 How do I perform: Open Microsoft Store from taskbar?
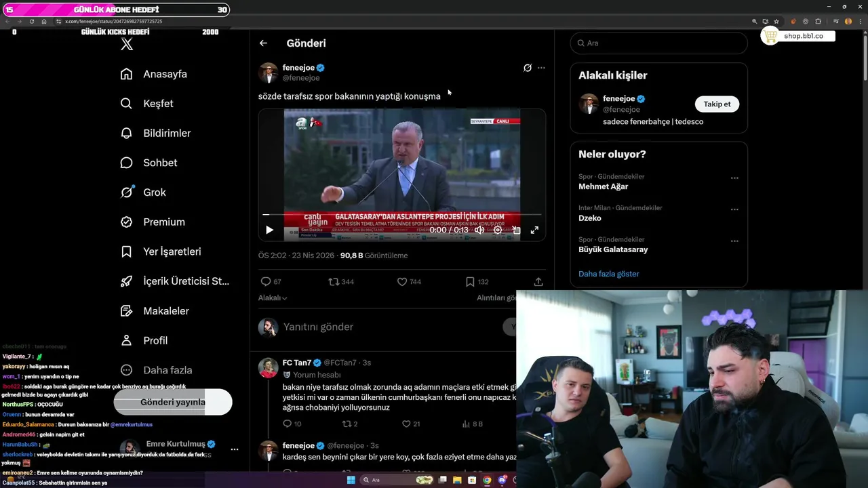click(472, 480)
